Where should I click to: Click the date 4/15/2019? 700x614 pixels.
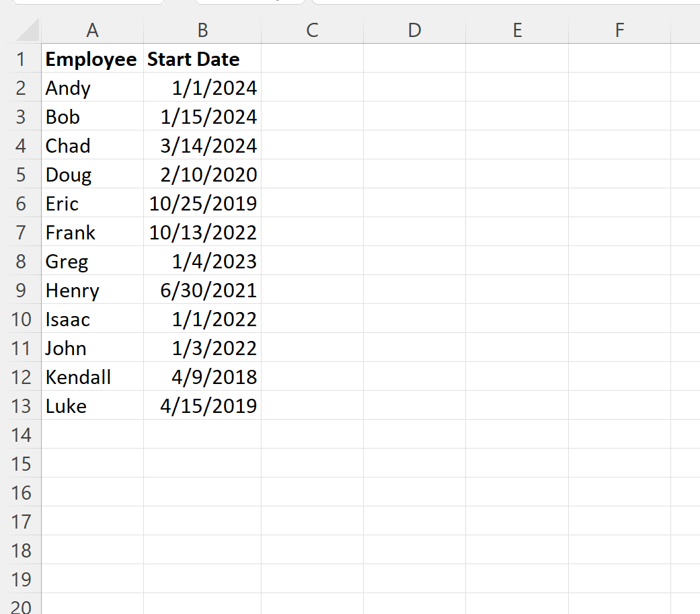pyautogui.click(x=202, y=406)
